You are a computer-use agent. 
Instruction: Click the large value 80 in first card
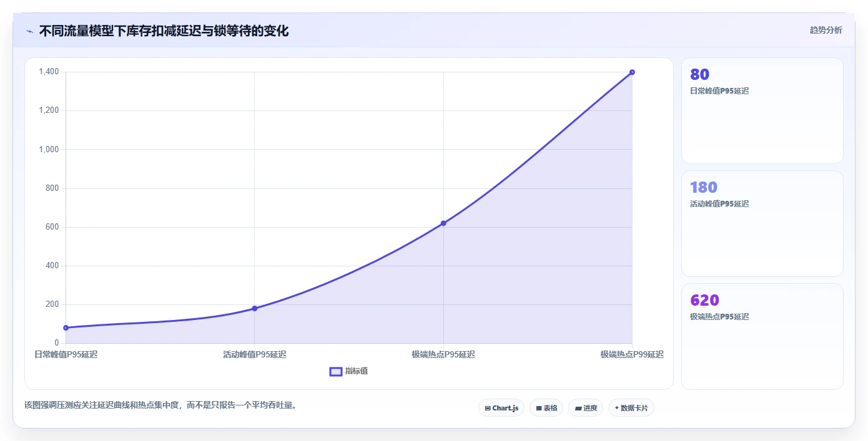tap(699, 74)
